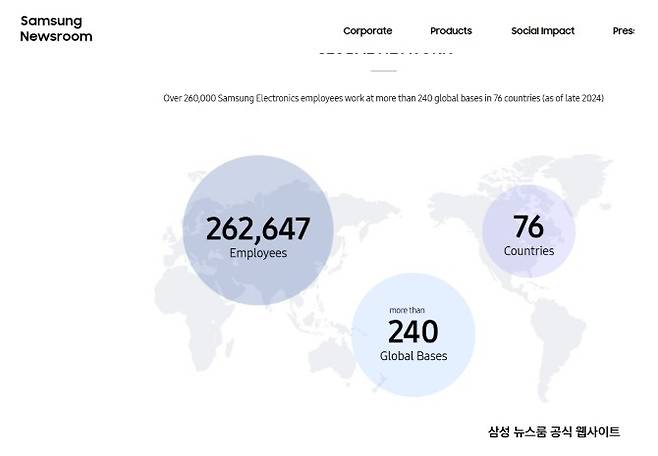The image size is (658, 456).
Task: Click the 262,647 employee count number
Action: (x=258, y=229)
